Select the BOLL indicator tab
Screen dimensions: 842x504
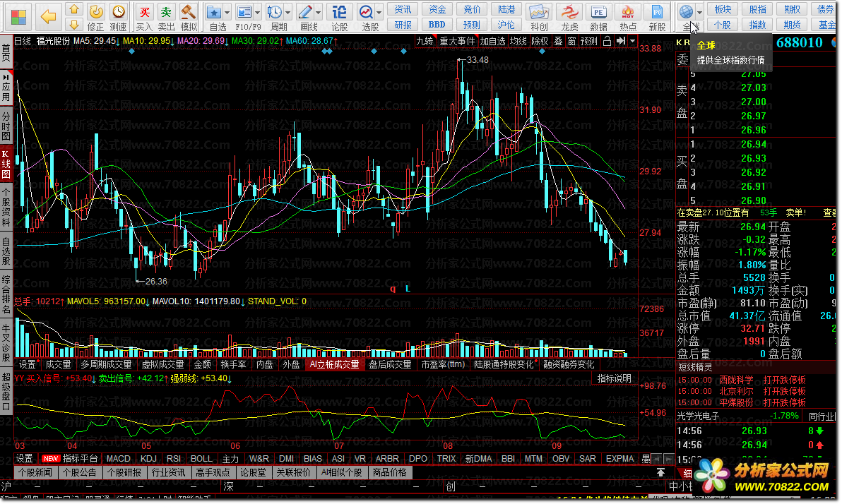(201, 459)
